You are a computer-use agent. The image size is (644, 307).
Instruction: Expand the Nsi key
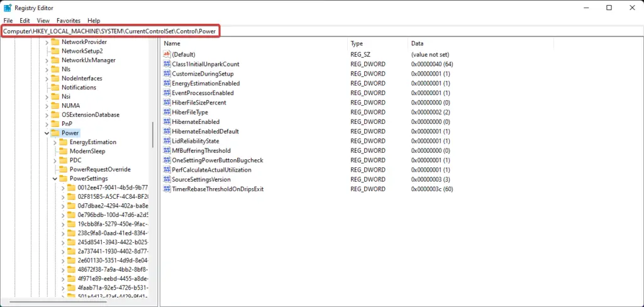coord(47,97)
